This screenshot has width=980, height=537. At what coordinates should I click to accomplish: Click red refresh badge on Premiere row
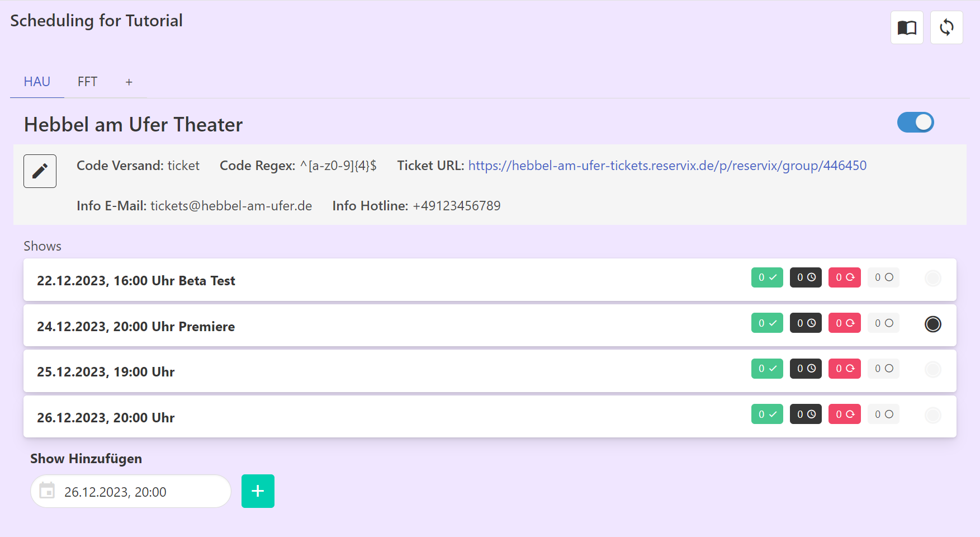point(845,323)
